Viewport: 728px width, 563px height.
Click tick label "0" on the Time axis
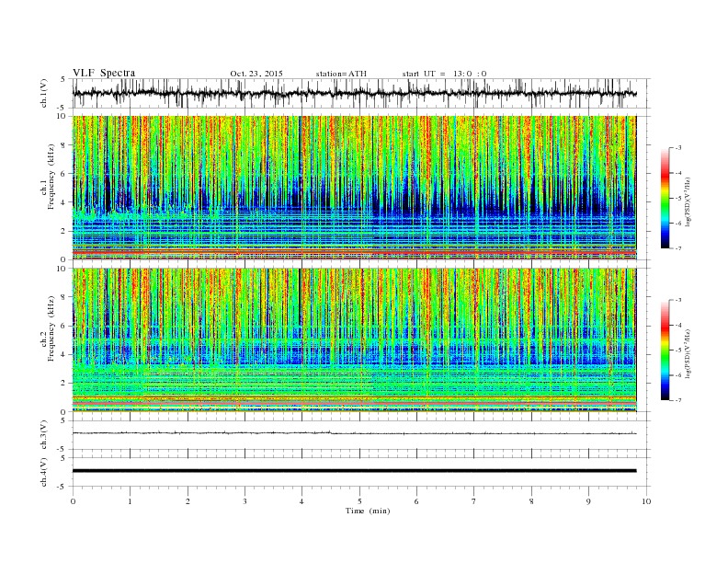pos(73,501)
